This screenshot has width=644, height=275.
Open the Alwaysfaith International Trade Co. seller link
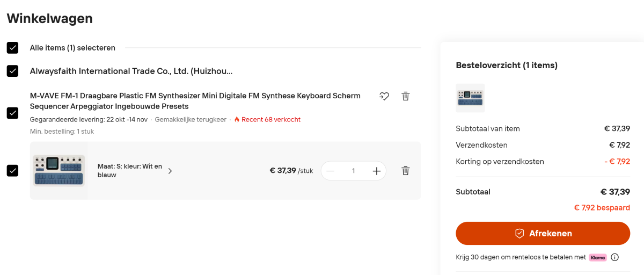coord(131,71)
